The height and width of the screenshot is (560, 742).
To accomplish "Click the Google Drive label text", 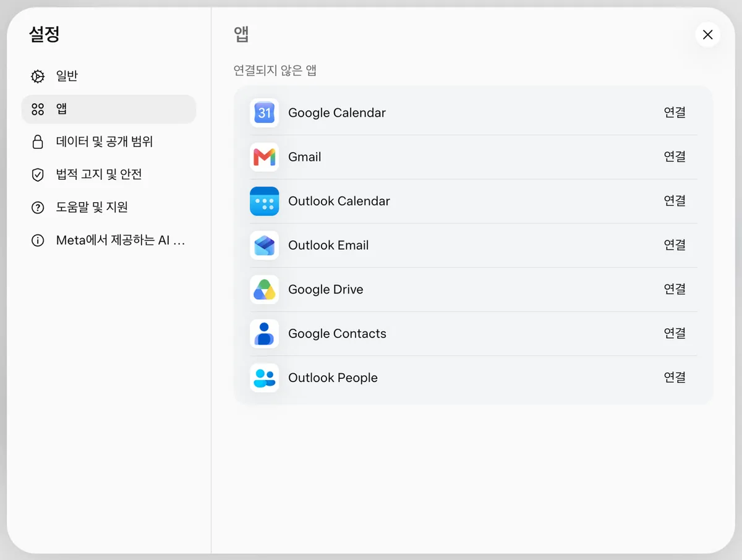I will (x=326, y=289).
